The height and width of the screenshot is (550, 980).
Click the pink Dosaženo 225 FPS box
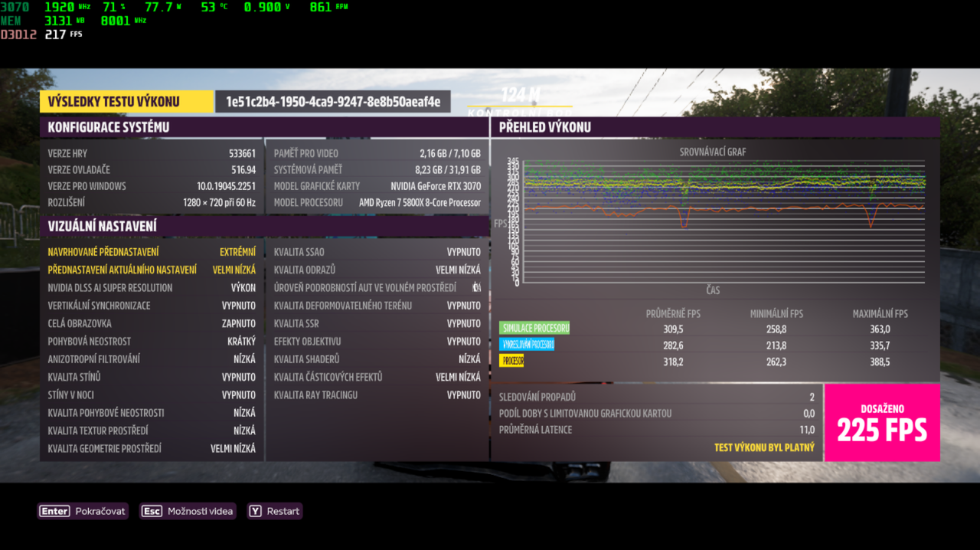point(882,423)
